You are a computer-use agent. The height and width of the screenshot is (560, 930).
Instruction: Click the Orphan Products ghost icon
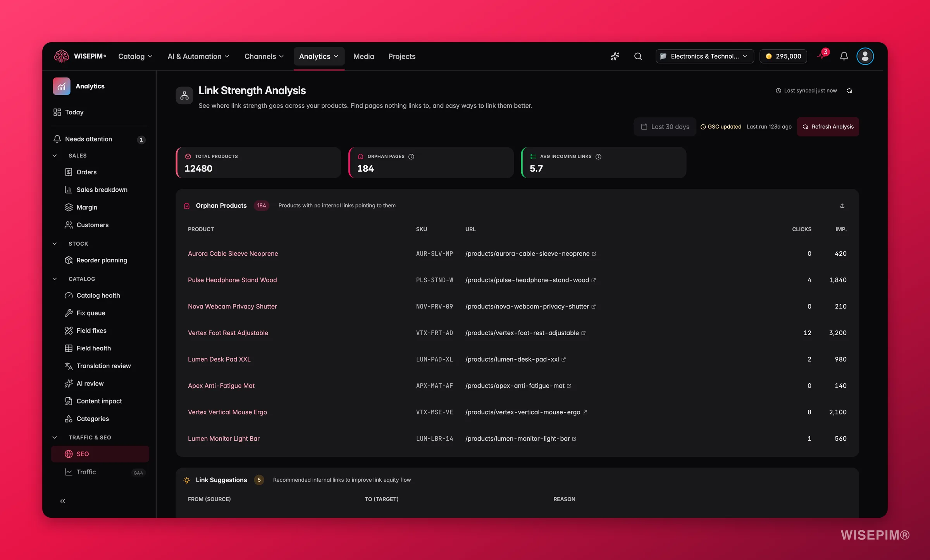187,206
